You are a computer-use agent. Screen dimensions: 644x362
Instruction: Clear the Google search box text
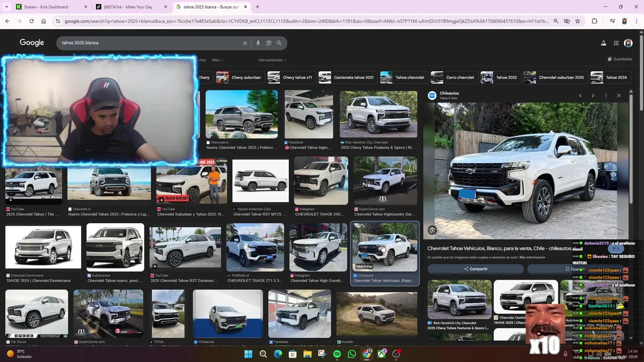245,43
